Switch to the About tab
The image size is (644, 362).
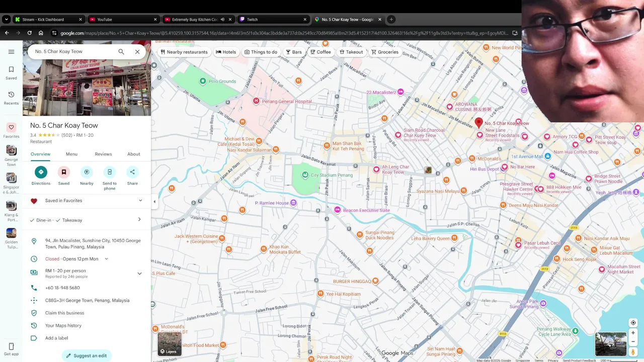(134, 154)
